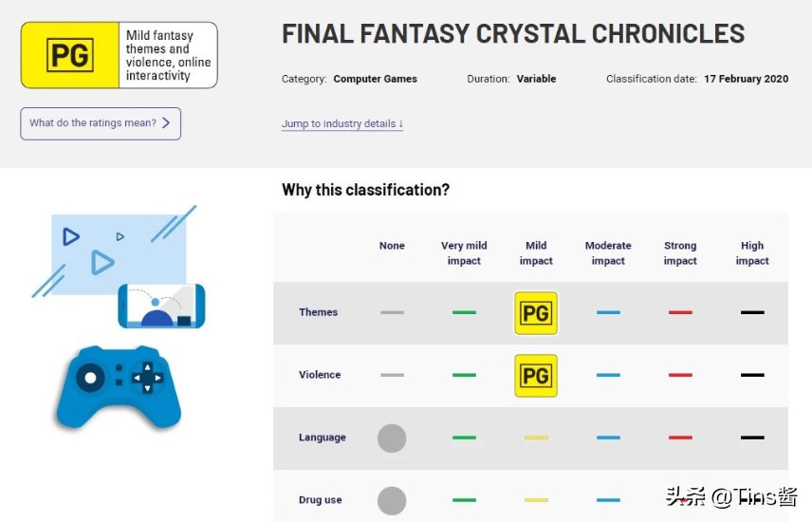Click the yellow Mild impact marker for Language
Image resolution: width=812 pixels, height=522 pixels.
pyautogui.click(x=536, y=438)
